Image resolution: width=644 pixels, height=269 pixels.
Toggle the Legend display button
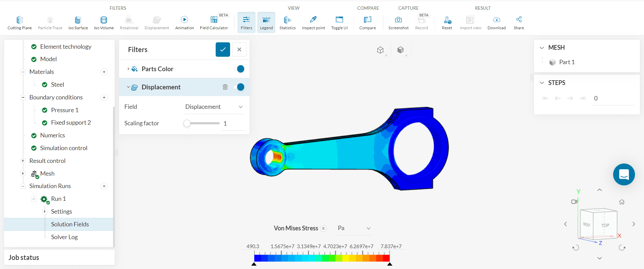click(x=266, y=23)
